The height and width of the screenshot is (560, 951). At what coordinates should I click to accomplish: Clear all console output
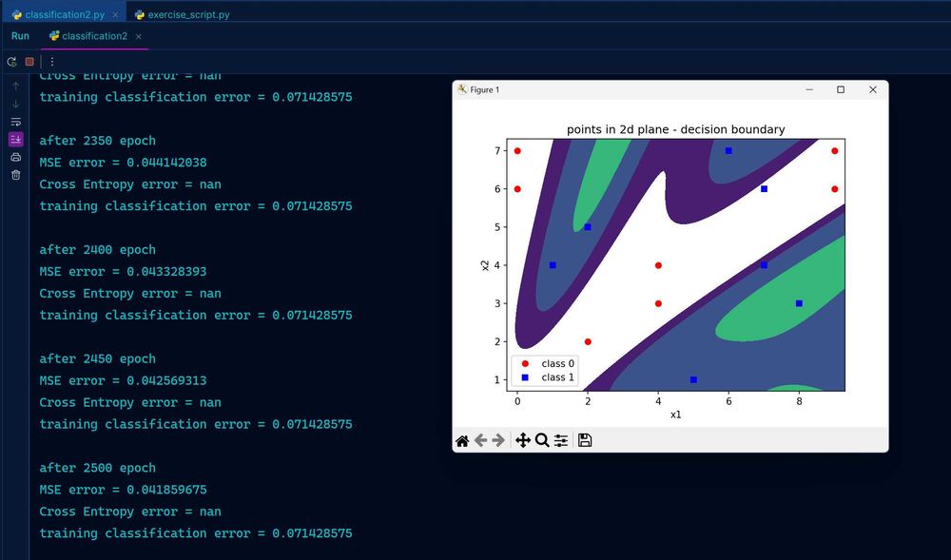pyautogui.click(x=16, y=175)
